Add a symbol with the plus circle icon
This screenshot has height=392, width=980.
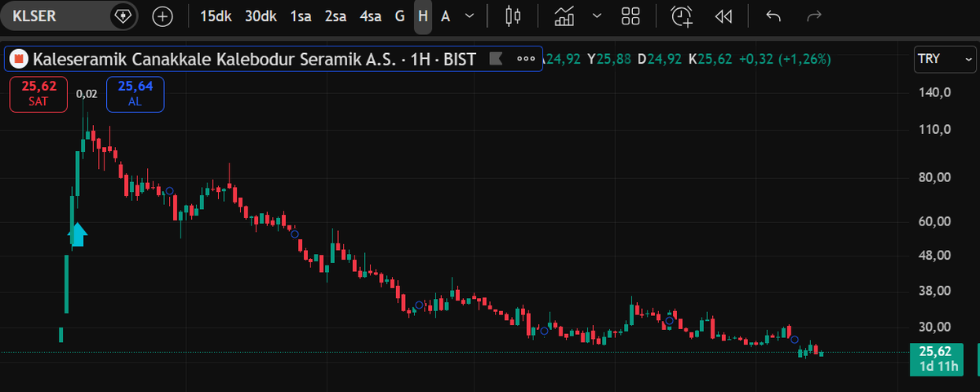[163, 16]
